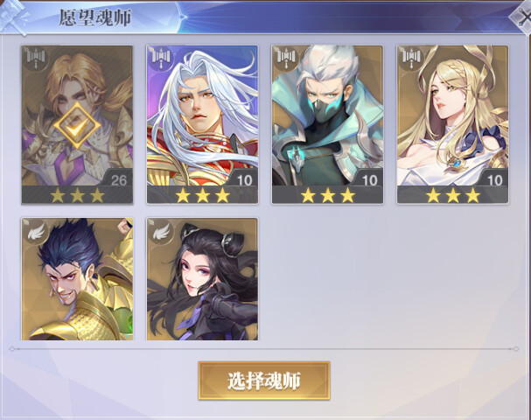
Task: Click three-star rating under masked hero
Action: (x=327, y=195)
